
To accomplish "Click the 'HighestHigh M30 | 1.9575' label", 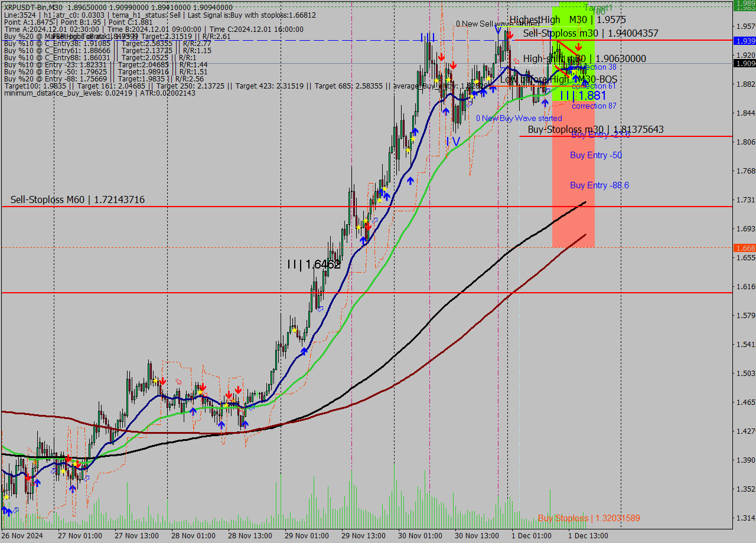I will click(568, 19).
